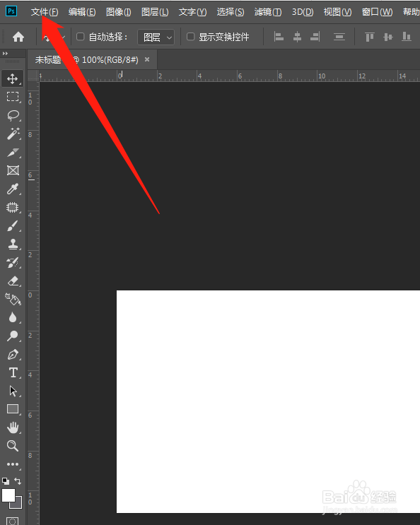The width and height of the screenshot is (420, 525).
Task: Select the Clone Stamp tool
Action: tap(13, 244)
